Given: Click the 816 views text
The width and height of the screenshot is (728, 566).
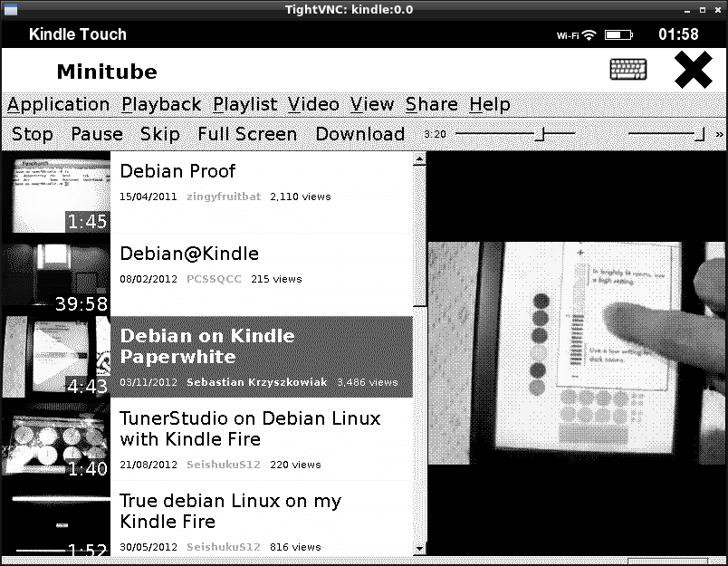Looking at the screenshot, I should click(x=295, y=547).
